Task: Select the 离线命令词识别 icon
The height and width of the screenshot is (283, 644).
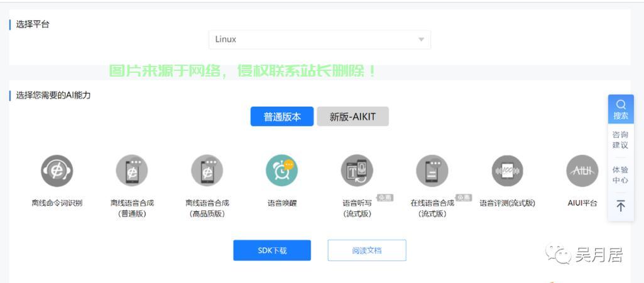Action: pos(57,170)
